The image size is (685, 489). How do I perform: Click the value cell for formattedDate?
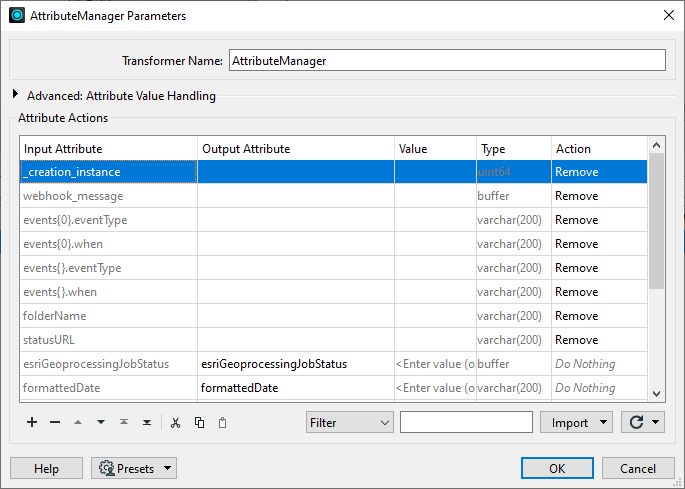(x=435, y=388)
